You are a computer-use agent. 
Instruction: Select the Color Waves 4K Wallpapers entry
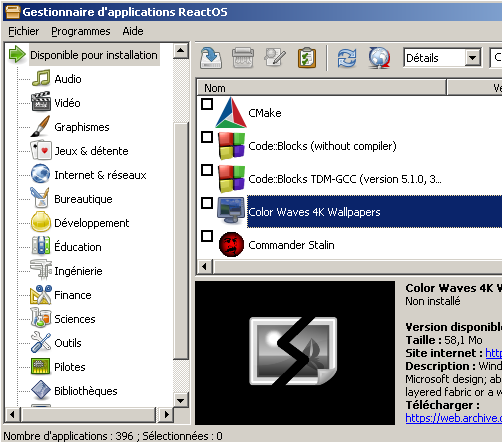point(314,212)
